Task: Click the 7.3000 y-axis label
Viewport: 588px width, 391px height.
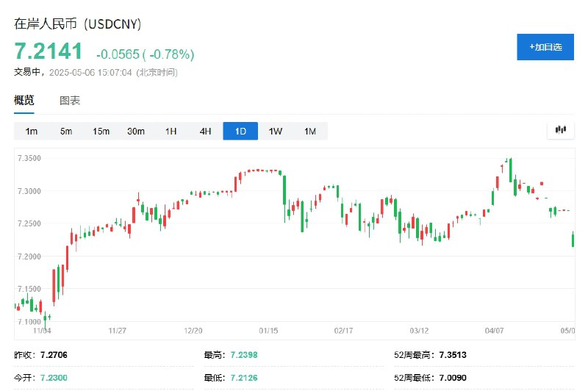Action: (x=29, y=191)
